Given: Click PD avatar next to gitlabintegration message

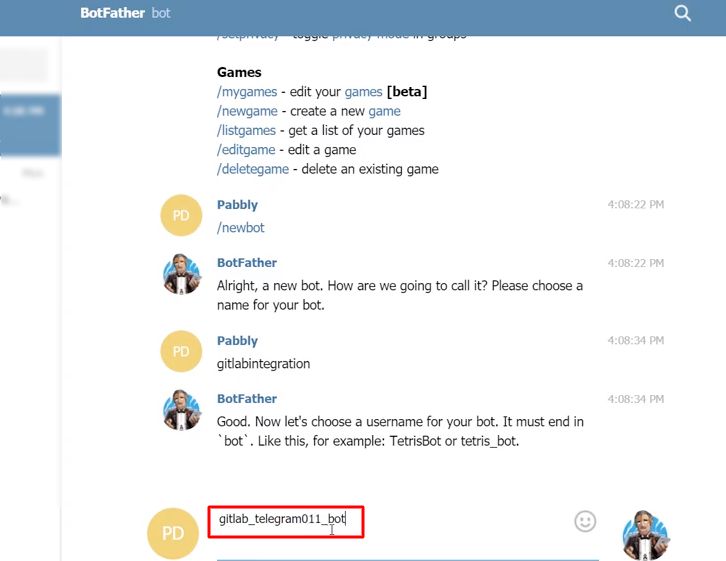Looking at the screenshot, I should point(181,351).
